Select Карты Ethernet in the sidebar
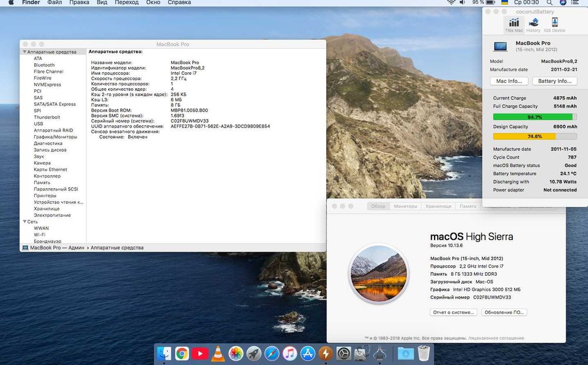This screenshot has width=588, height=365. 50,169
